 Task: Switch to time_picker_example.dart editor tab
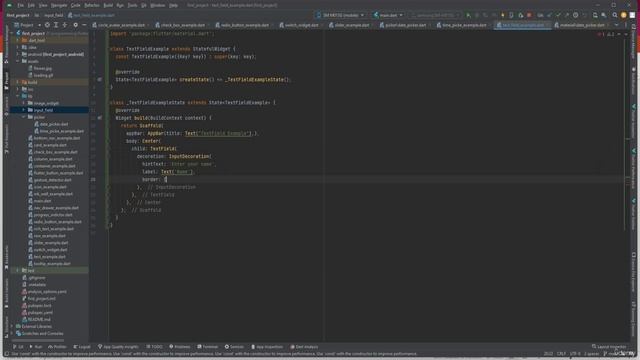coord(463,25)
